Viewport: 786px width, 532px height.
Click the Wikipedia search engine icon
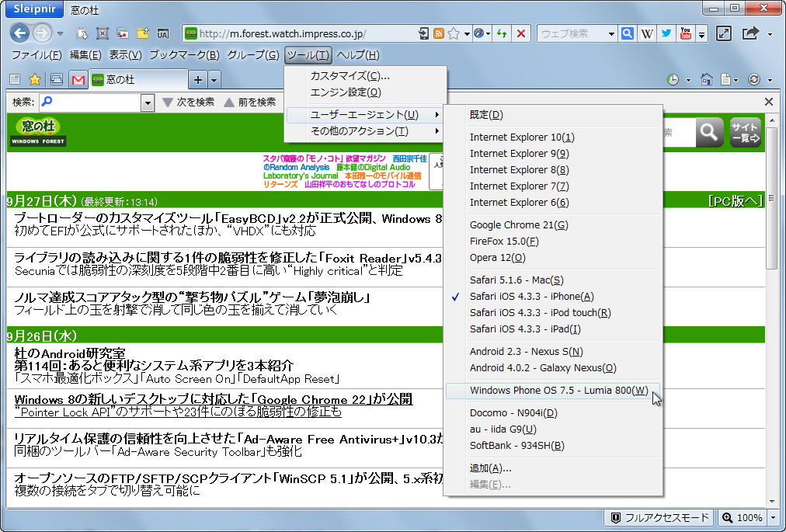coord(647,33)
